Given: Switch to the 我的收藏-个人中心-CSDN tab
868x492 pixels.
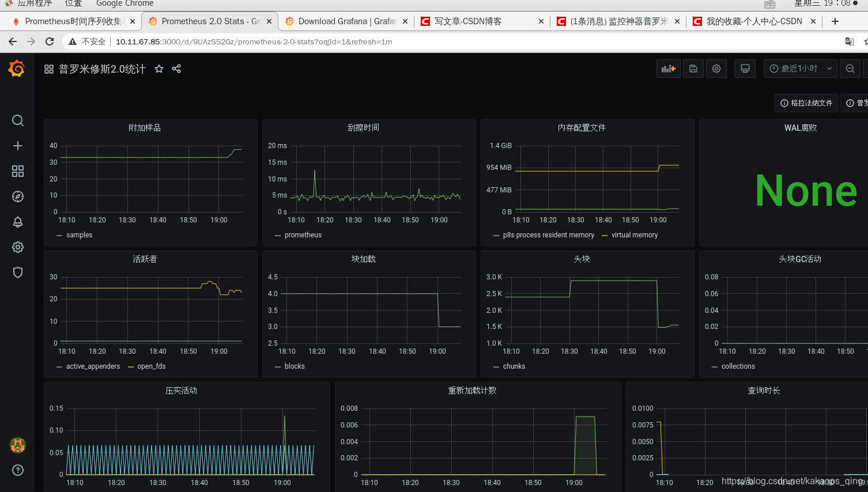Looking at the screenshot, I should click(x=754, y=21).
